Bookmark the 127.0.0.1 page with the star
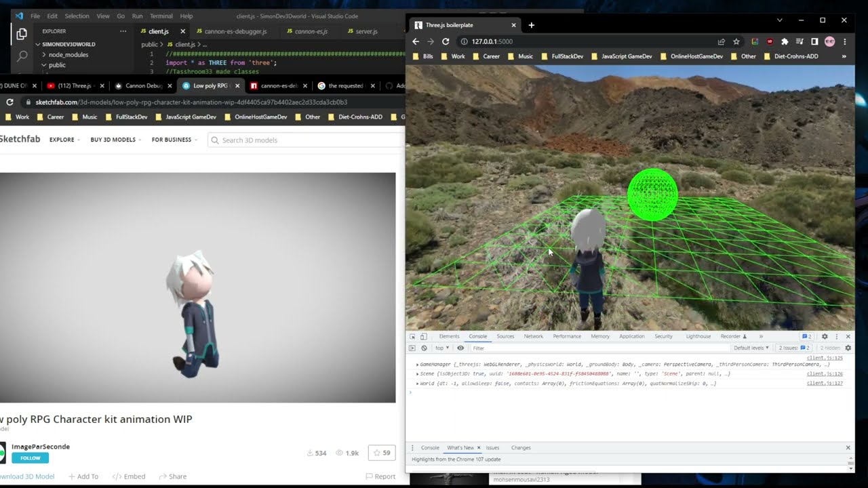868x488 pixels. click(736, 41)
